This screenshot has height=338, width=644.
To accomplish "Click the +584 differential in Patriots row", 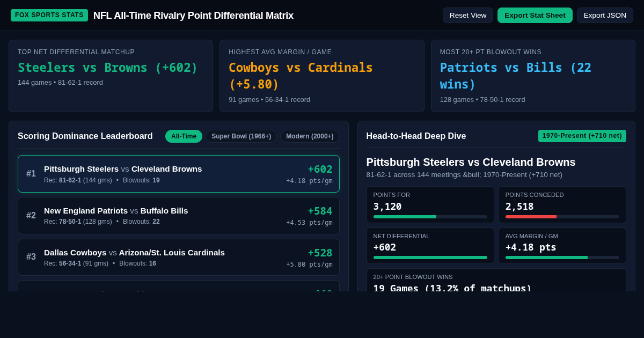I will click(320, 211).
